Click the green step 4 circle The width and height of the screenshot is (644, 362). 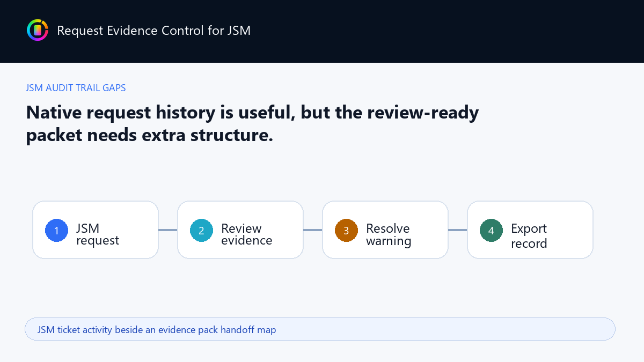click(491, 230)
